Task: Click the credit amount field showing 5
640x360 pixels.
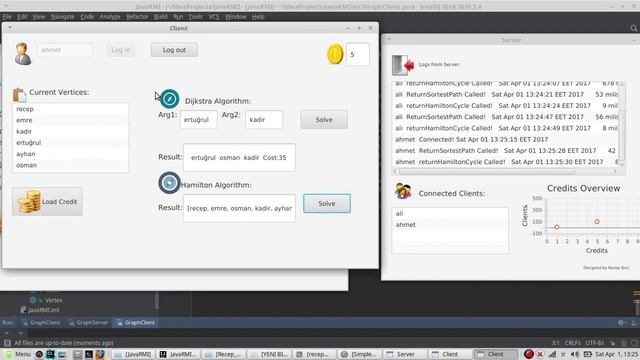Action: tap(358, 54)
